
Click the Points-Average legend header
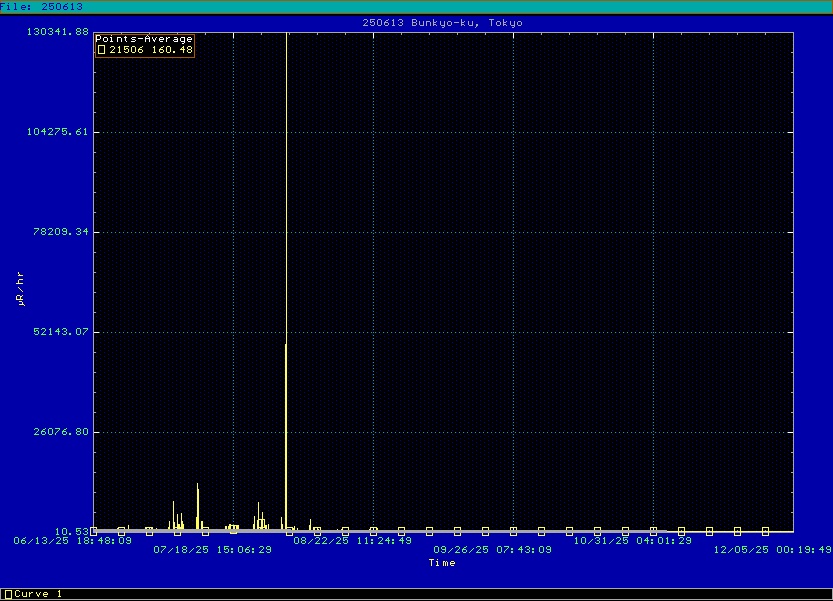[x=144, y=39]
